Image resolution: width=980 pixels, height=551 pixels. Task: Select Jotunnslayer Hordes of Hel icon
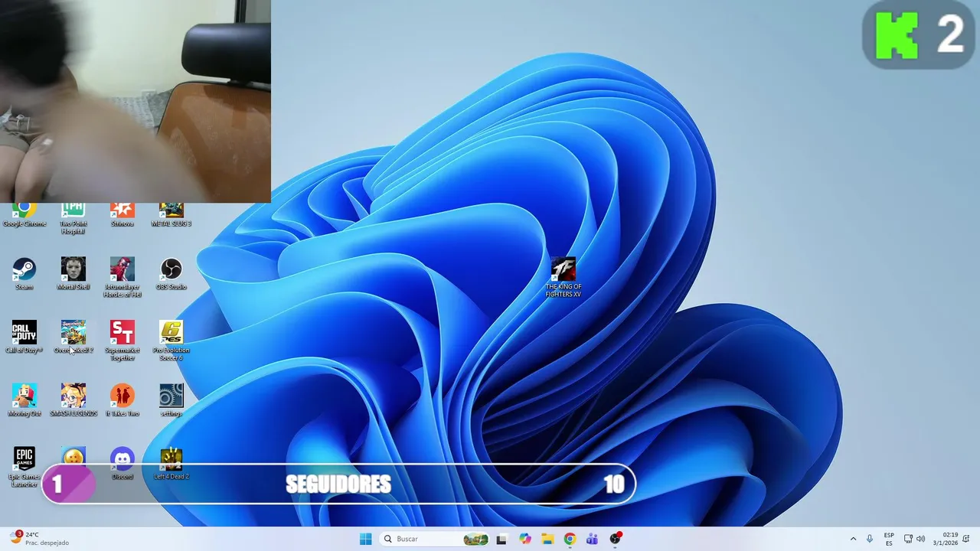tap(122, 277)
